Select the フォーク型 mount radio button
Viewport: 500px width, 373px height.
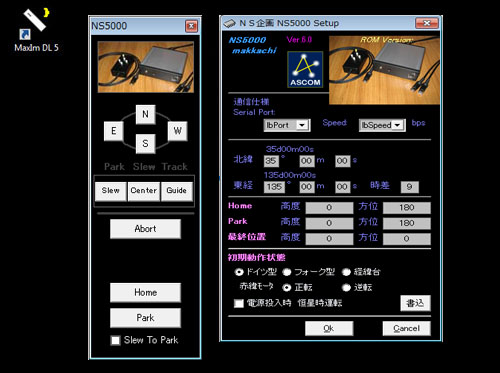tap(287, 272)
